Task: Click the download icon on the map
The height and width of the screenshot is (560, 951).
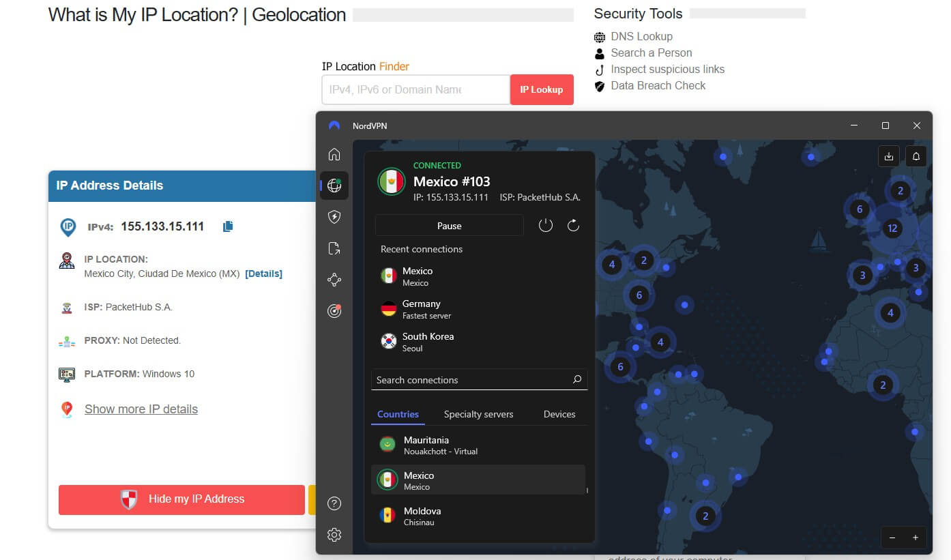Action: 889,156
